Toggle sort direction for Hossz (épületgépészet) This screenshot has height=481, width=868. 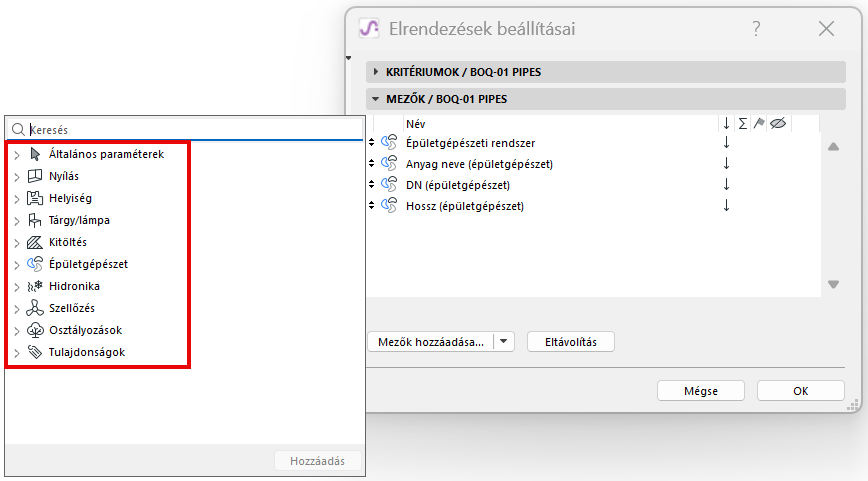[727, 206]
